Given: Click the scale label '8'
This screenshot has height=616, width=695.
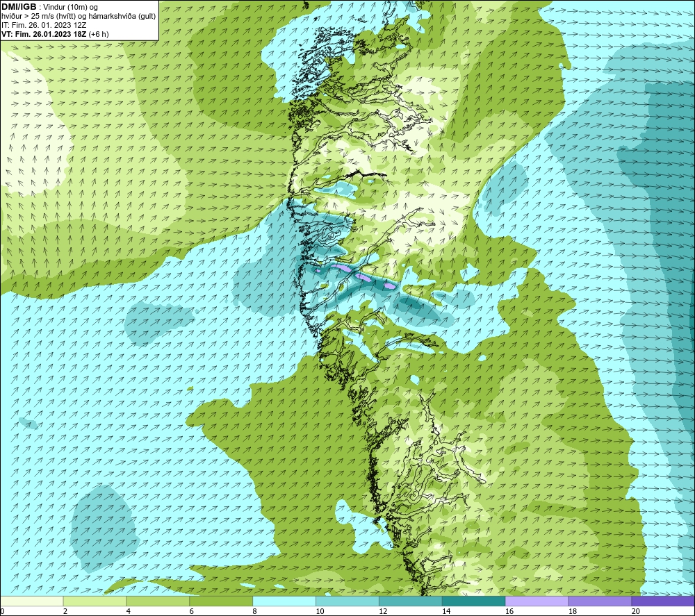Looking at the screenshot, I should click(255, 611).
